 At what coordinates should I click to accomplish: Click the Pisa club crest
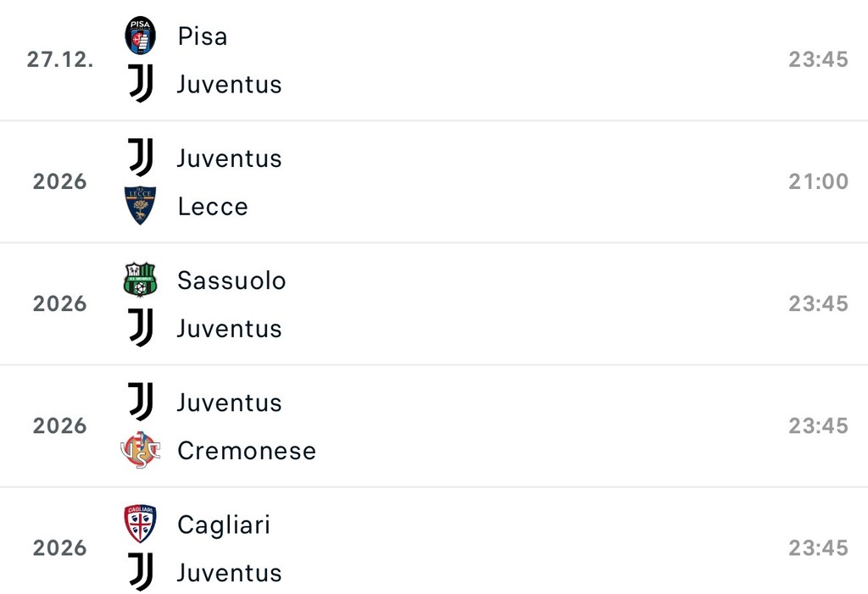click(141, 36)
